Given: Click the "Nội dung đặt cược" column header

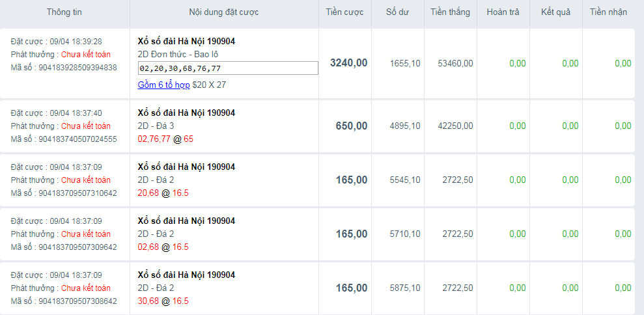Looking at the screenshot, I should pos(224,12).
